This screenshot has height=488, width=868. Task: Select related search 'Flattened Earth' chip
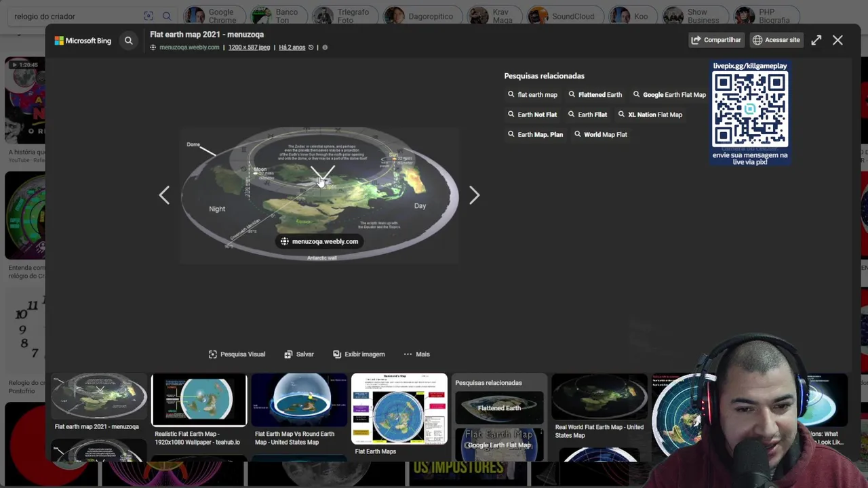click(x=595, y=95)
